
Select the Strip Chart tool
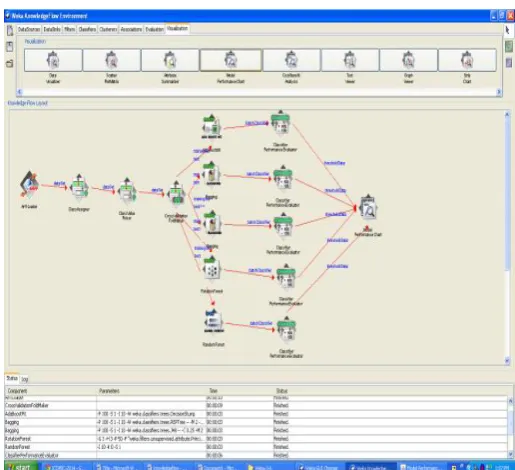(467, 60)
